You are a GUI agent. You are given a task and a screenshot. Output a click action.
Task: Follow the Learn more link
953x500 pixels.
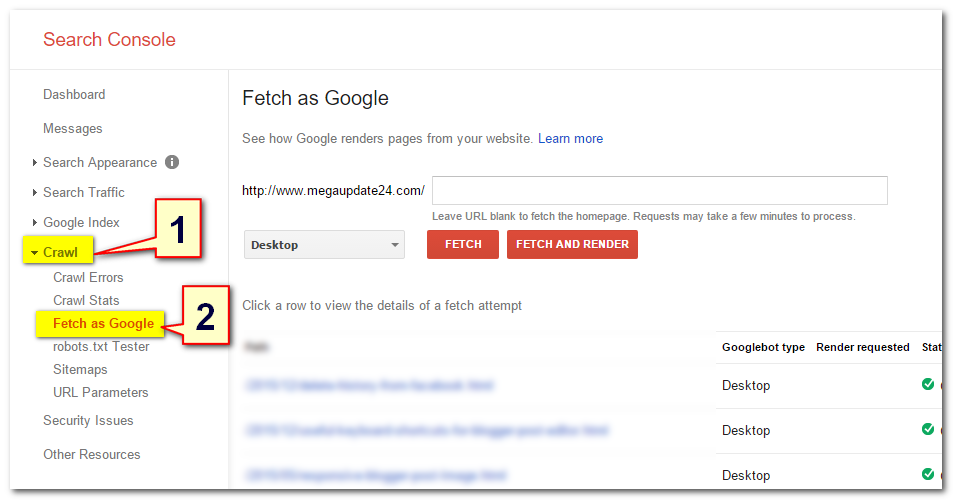tap(570, 139)
